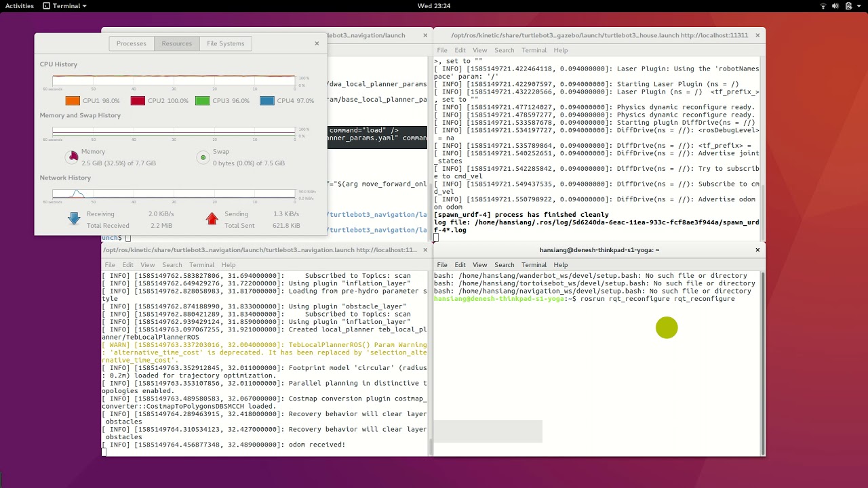Open the File Systems tab in System Monitor
Image resolution: width=868 pixels, height=488 pixels.
(225, 43)
